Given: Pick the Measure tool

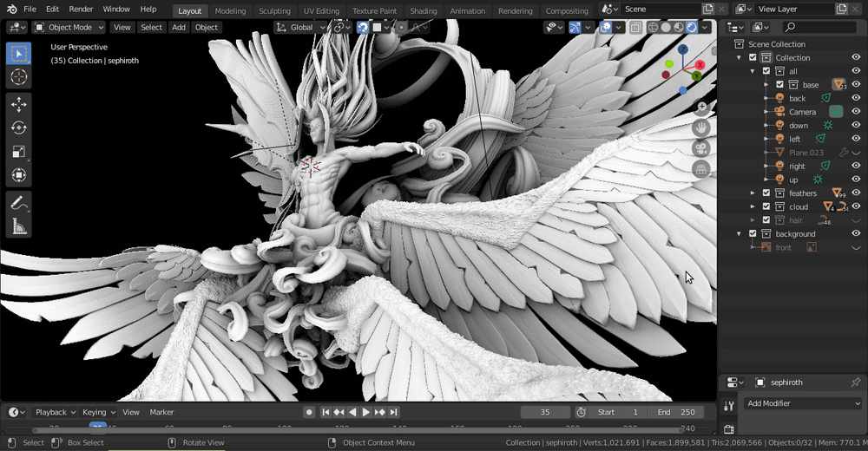Looking at the screenshot, I should click(18, 226).
